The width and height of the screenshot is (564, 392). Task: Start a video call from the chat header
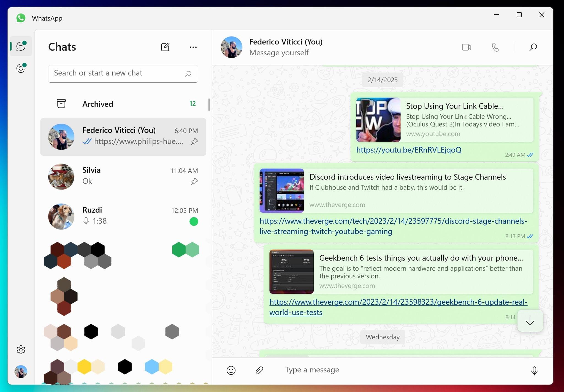click(x=466, y=47)
